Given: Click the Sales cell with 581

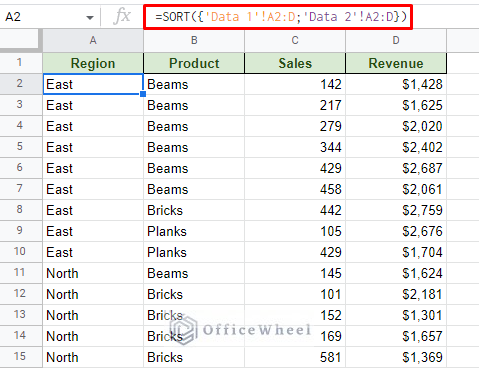Looking at the screenshot, I should (295, 357).
